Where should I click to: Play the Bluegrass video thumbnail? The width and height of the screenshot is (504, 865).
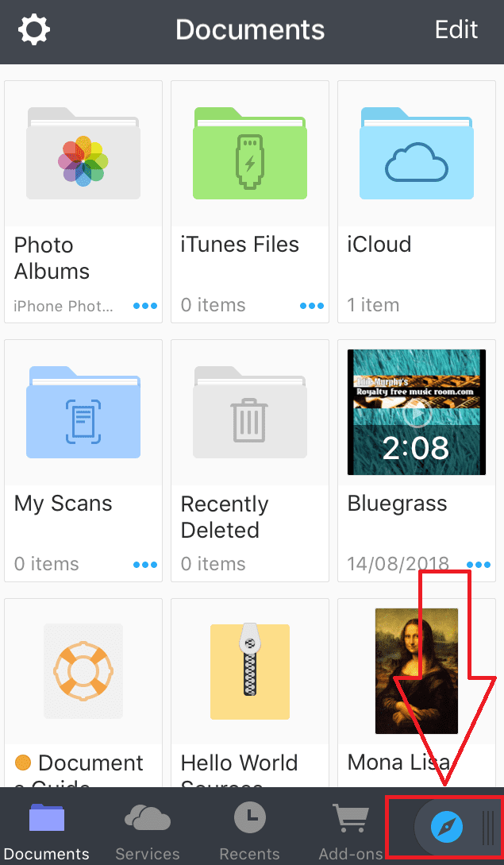417,412
